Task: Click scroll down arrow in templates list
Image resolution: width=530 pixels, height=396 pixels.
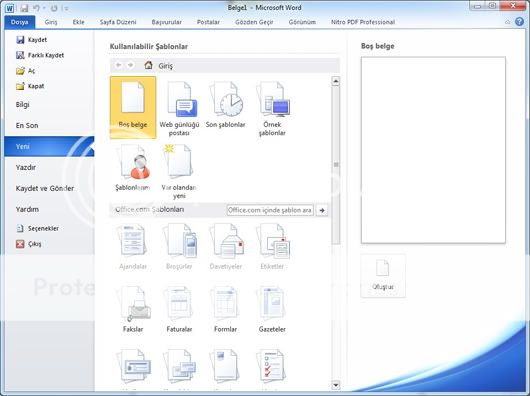Action: pyautogui.click(x=336, y=385)
